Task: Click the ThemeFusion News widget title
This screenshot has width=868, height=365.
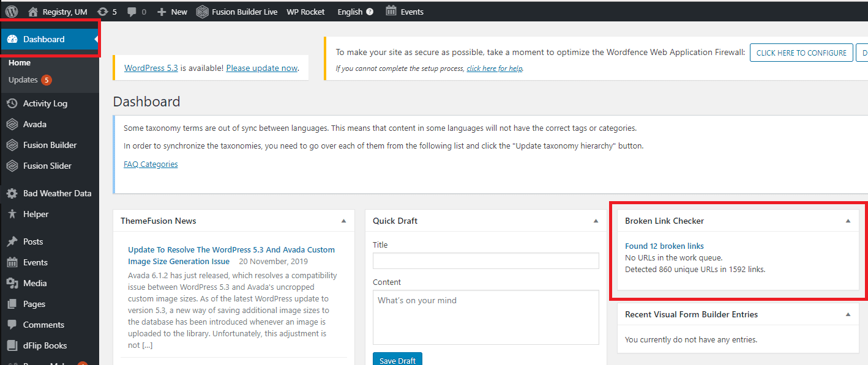Action: [x=158, y=221]
